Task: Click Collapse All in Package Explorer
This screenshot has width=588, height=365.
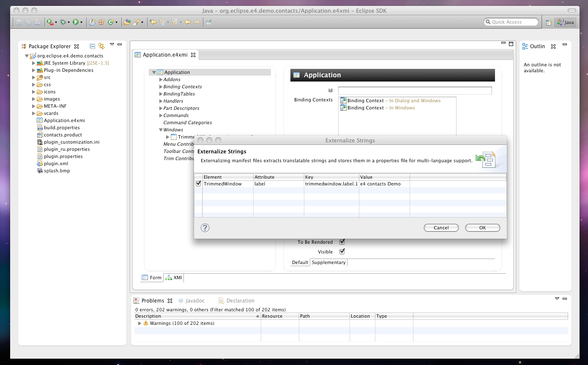Action: (92, 46)
